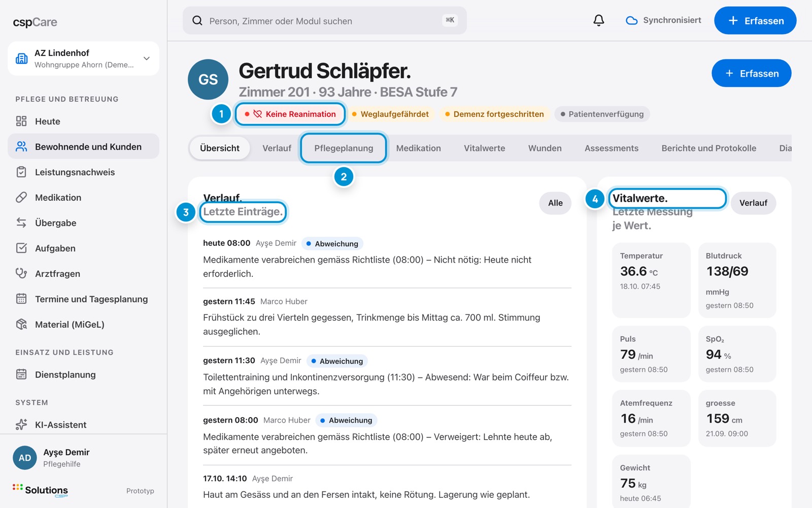Click Synchronisiert status text
This screenshot has width=812, height=508.
tap(672, 20)
